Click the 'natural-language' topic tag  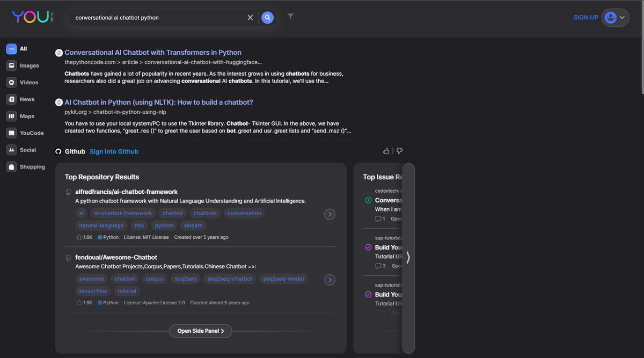pos(101,226)
